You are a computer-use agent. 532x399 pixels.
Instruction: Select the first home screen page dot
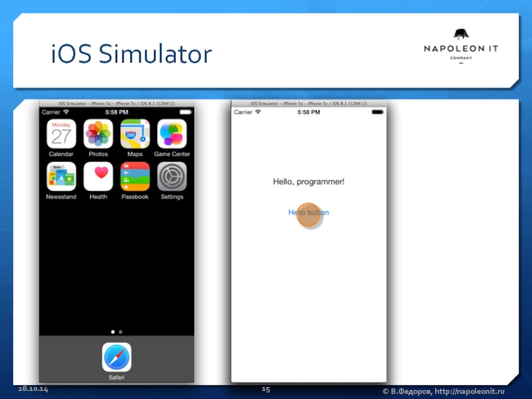113,332
